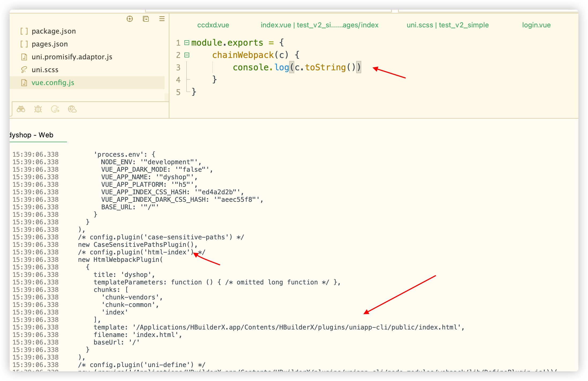Click the collapse all folders icon
The height and width of the screenshot is (381, 588).
coord(146,19)
